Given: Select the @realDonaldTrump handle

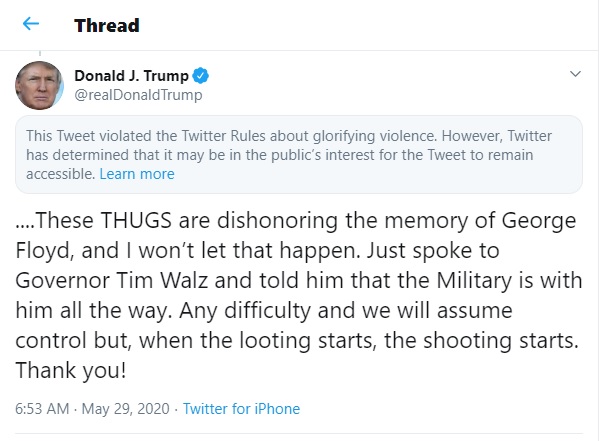Looking at the screenshot, I should [x=138, y=95].
